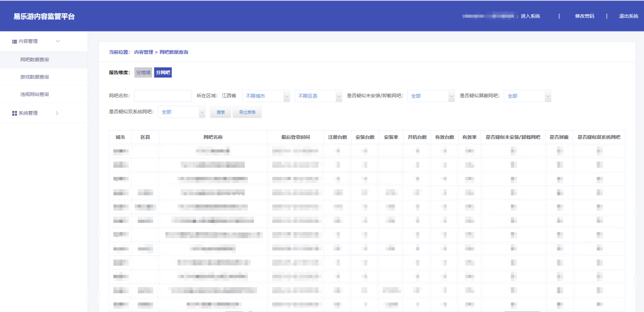Open 游戏数据查询 in the sidebar
This screenshot has width=644, height=312.
pos(35,77)
